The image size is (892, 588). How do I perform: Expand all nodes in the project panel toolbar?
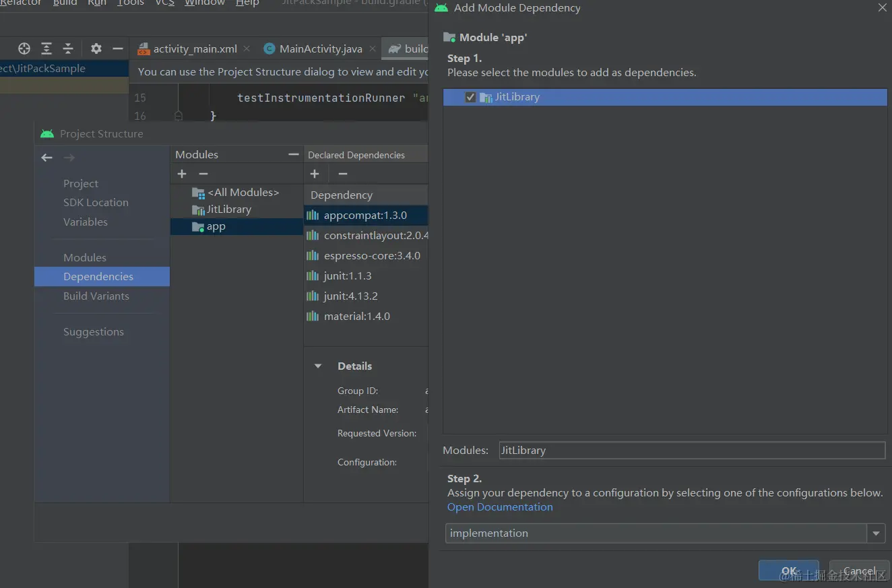46,48
